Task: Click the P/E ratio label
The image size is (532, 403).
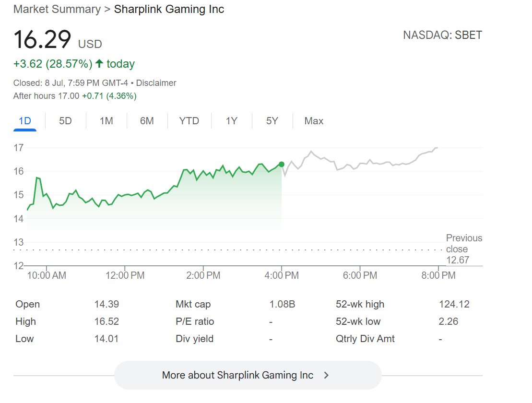Action: pos(195,321)
